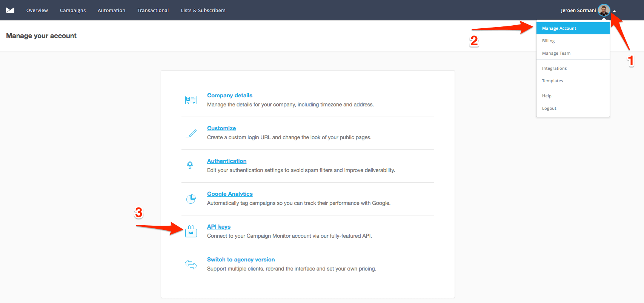Follow the Customize link

coord(221,128)
